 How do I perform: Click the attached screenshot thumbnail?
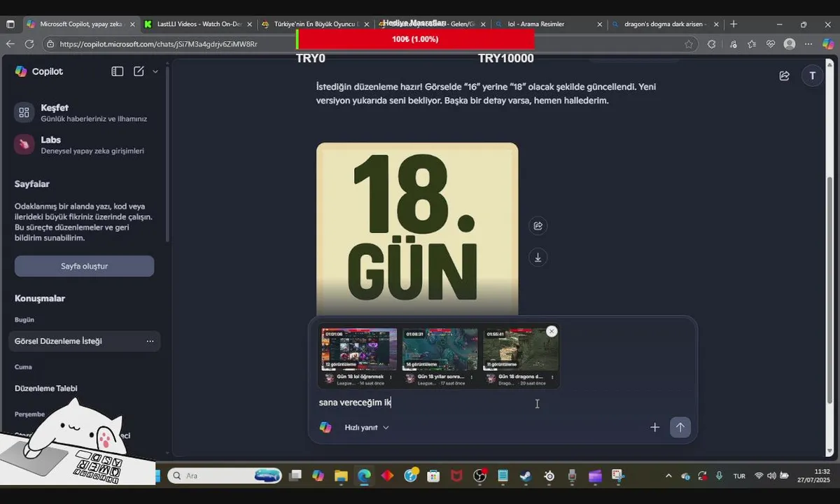pos(439,357)
